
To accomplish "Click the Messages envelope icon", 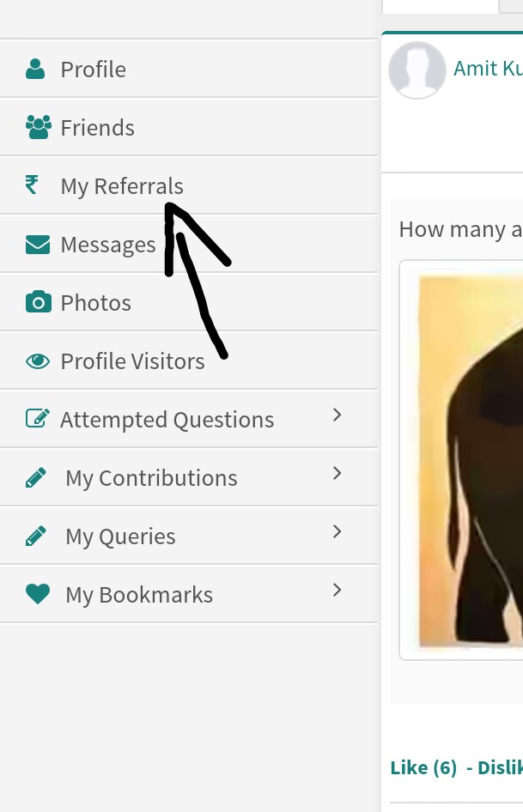I will coord(38,245).
